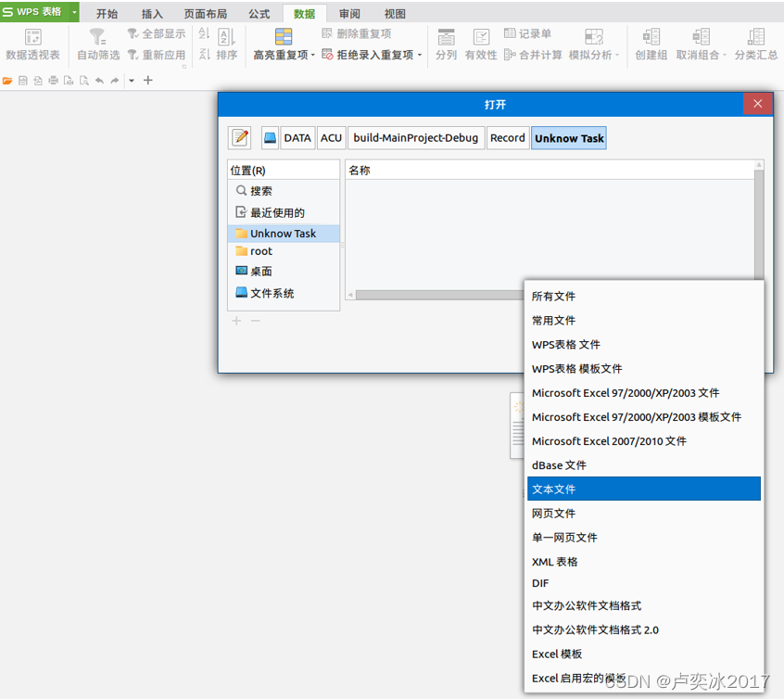The width and height of the screenshot is (784, 699).
Task: Select 搜索 in the places list
Action: [284, 191]
